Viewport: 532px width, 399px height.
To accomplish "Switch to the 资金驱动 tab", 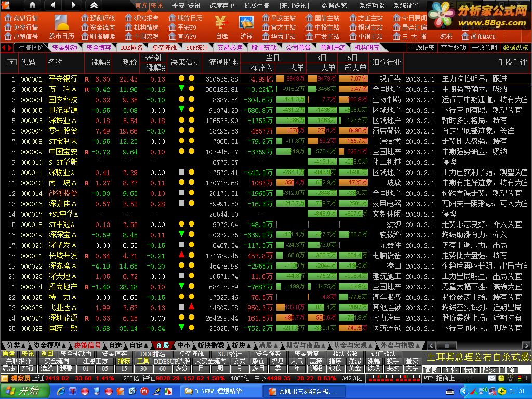I will pos(64,48).
